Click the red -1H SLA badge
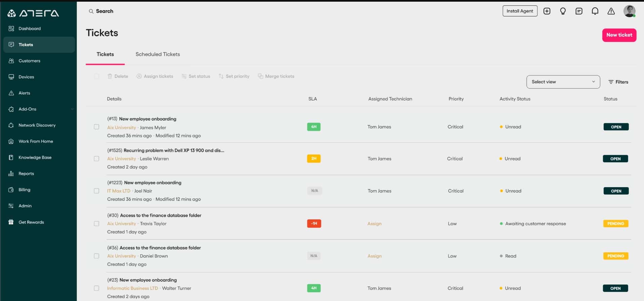Viewport: 644px width, 301px height. (314, 224)
